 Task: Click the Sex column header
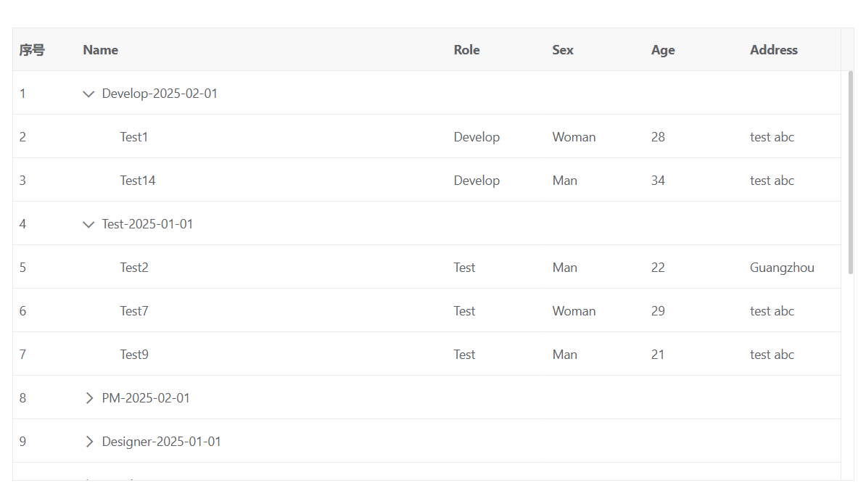tap(563, 50)
